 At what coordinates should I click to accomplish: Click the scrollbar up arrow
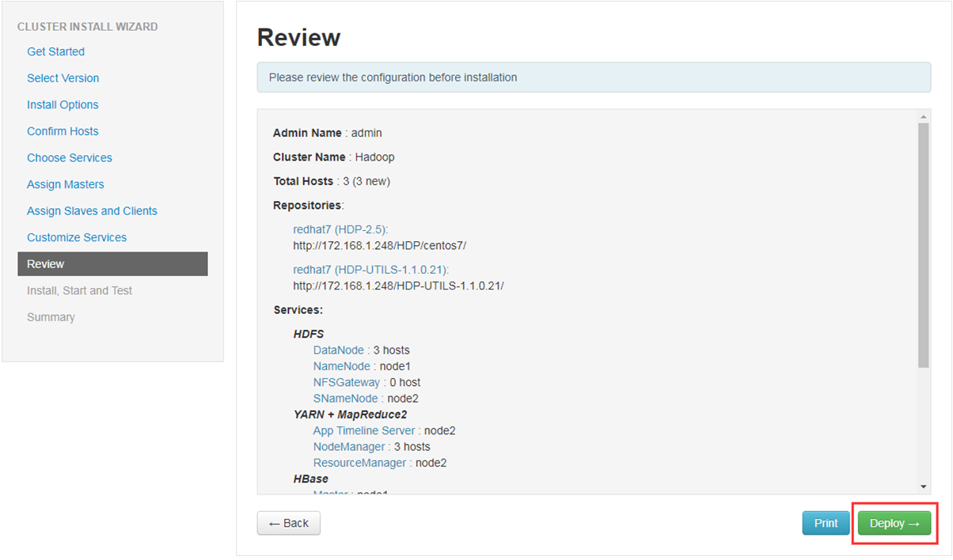click(x=923, y=116)
